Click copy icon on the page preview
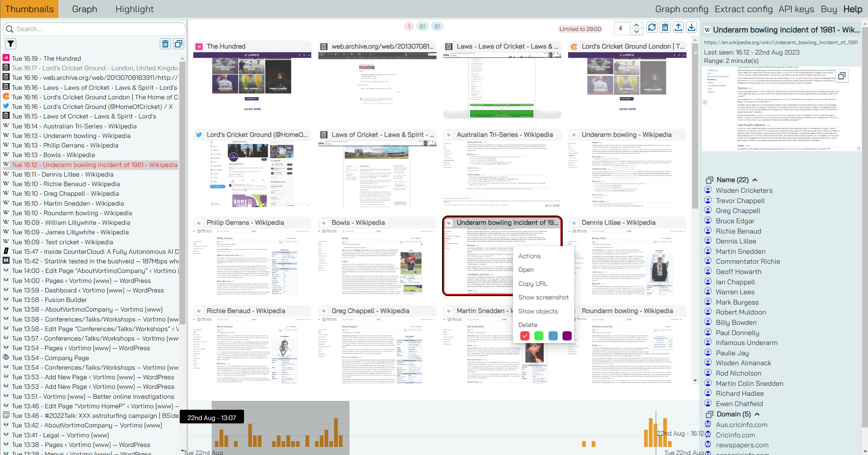 pos(842,76)
